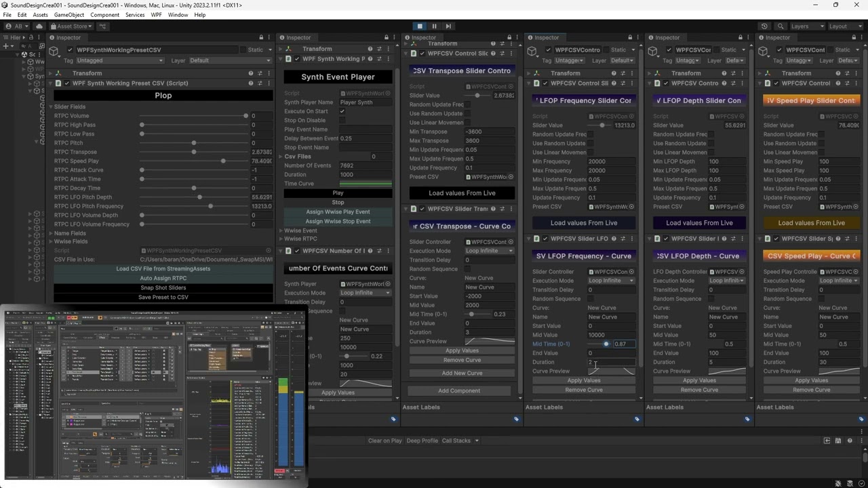The width and height of the screenshot is (868, 488).
Task: Pause the Unity editor playback
Action: [x=434, y=26]
